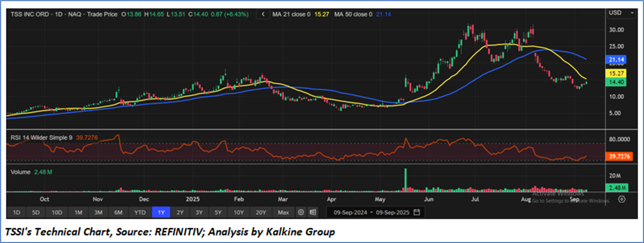Click the Jun time axis label

tap(429, 199)
